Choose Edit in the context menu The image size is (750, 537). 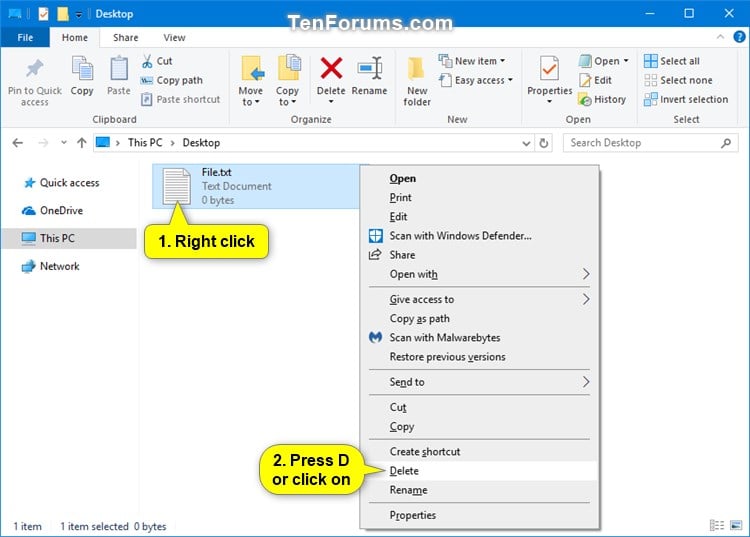tap(479, 217)
